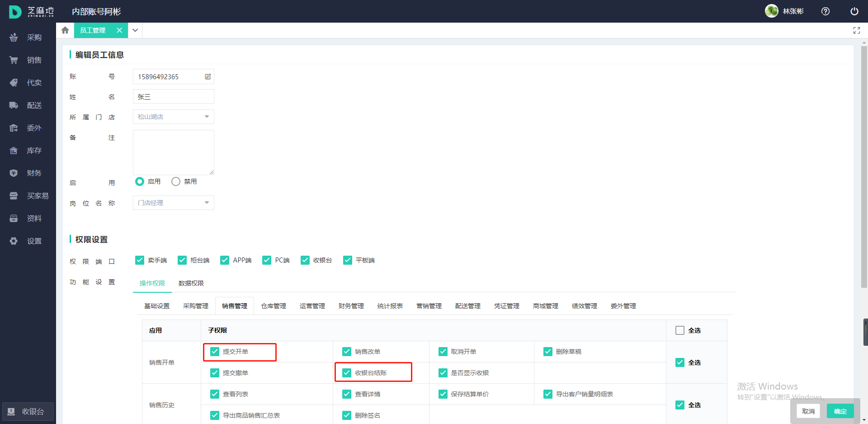868x424 pixels.
Task: Toggle fullscreen mode icon
Action: click(856, 30)
